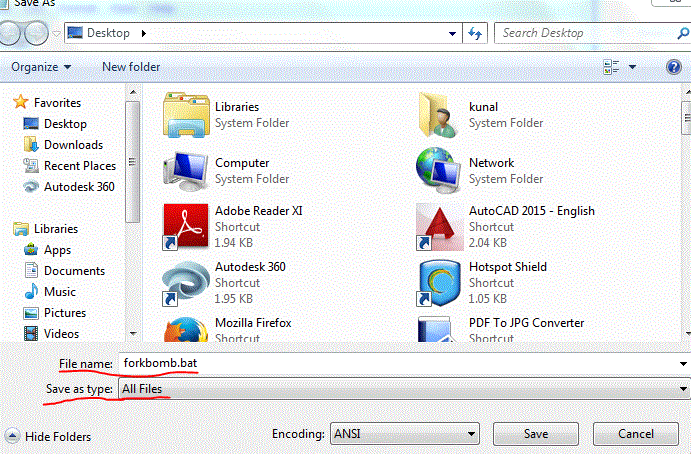
Task: Click the File name field with forkbomb.bat
Action: coord(404,363)
